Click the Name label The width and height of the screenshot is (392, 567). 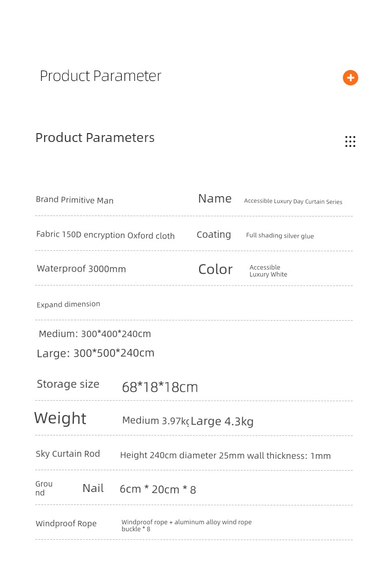point(214,199)
